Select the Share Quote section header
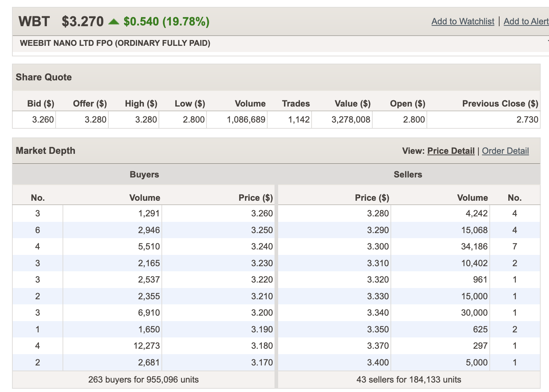 [44, 77]
